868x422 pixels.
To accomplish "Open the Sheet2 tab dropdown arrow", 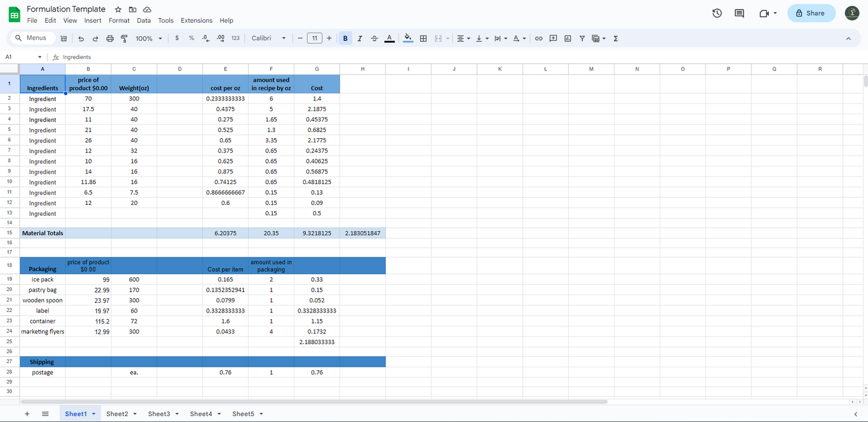I will click(x=135, y=414).
